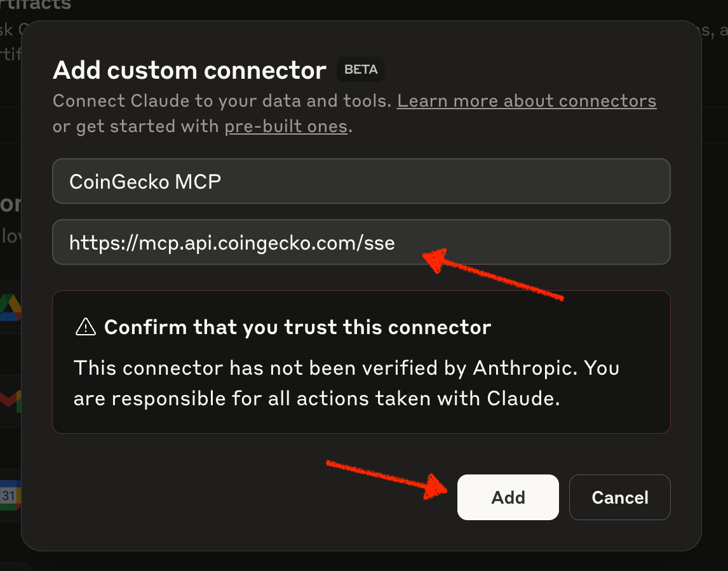Dismiss the dialog with Cancel
Viewport: 728px width, 571px height.
point(620,497)
